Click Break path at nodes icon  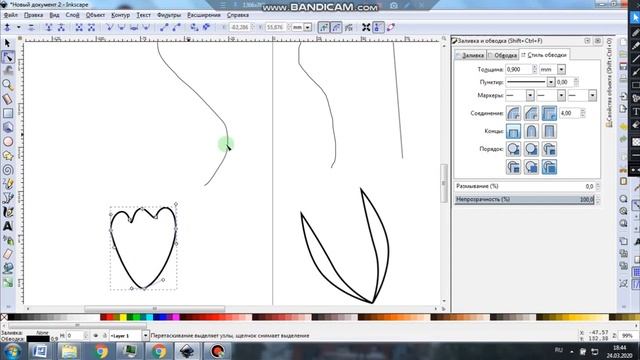[x=61, y=27]
